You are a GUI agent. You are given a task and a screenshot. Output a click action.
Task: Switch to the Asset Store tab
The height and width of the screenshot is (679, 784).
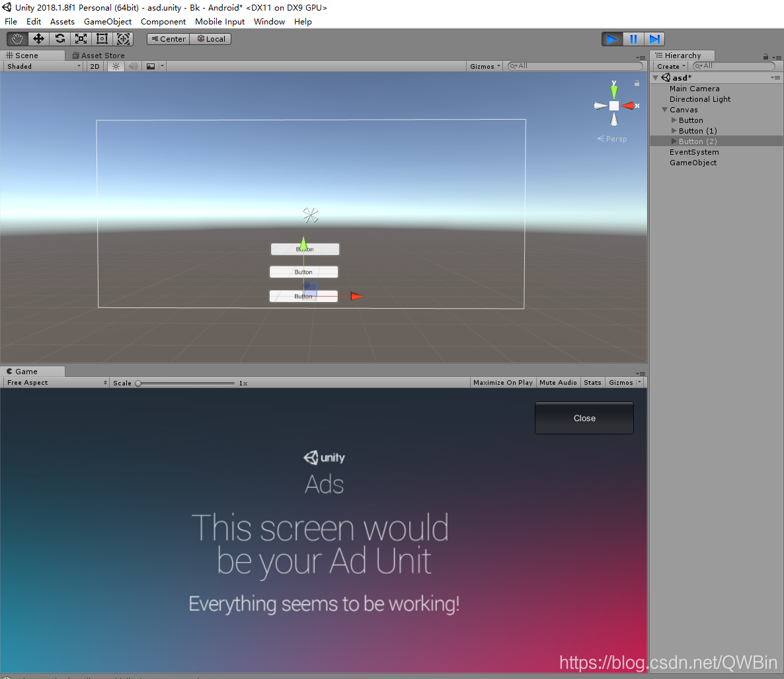click(x=98, y=56)
